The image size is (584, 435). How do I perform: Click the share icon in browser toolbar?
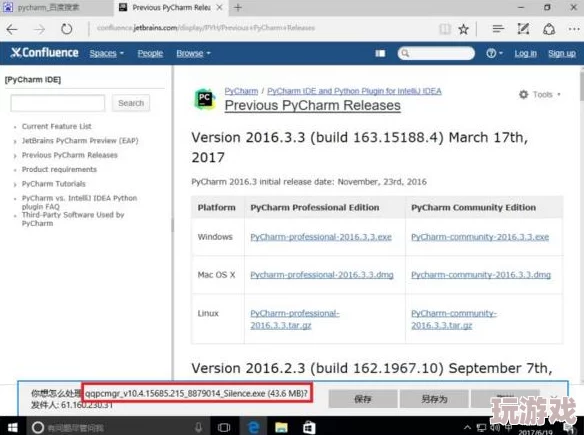549,29
